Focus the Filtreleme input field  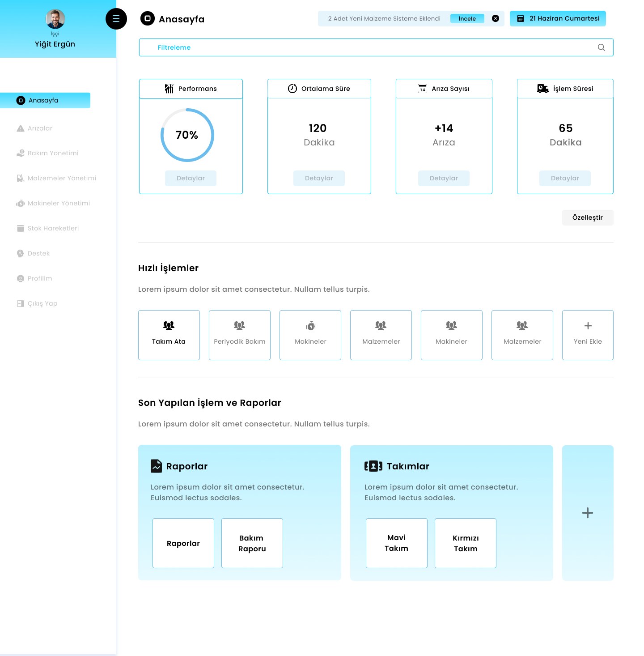[x=376, y=47]
